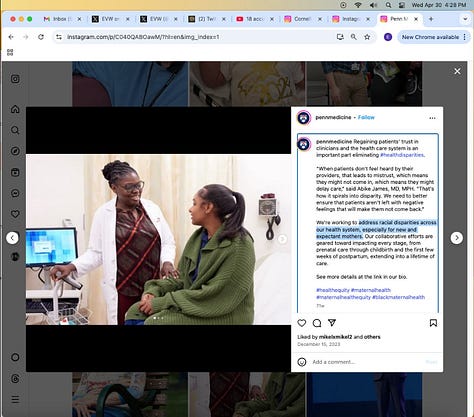Open the pennmedicine avatar in the header
This screenshot has height=417, width=474.
click(304, 118)
